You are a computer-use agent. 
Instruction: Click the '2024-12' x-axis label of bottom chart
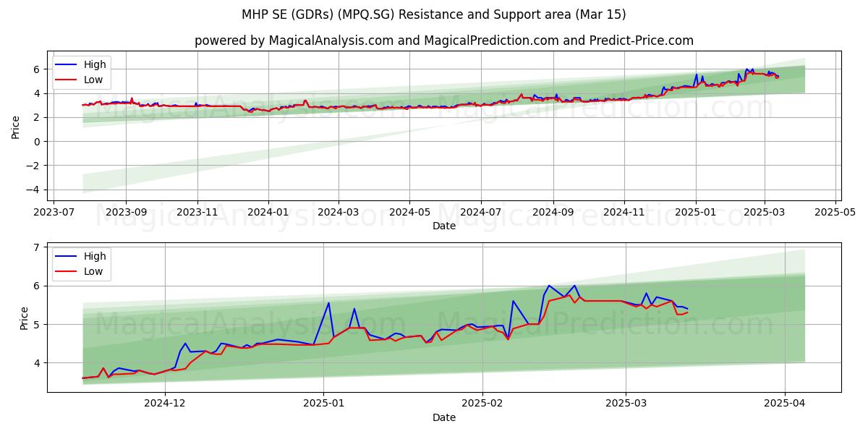point(165,404)
